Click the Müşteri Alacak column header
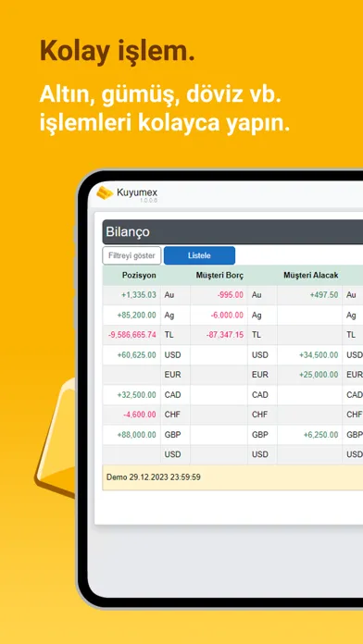Viewport: 363px width, 644px height. coord(311,275)
